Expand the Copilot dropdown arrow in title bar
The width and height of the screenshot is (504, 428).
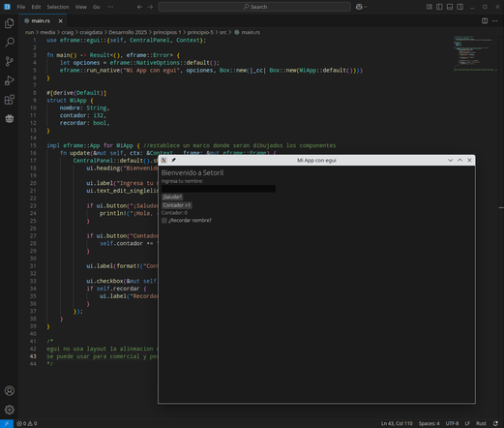(366, 7)
